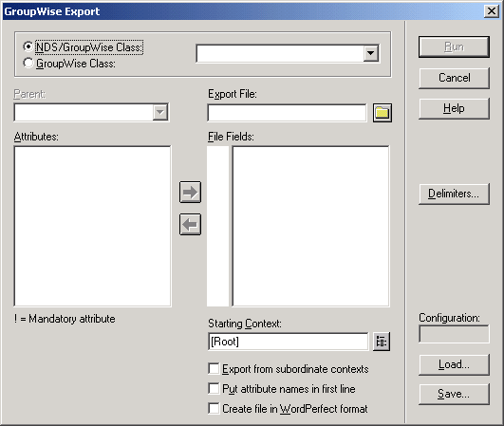504x426 pixels.
Task: Click inside the File Fields list box
Action: pos(310,226)
